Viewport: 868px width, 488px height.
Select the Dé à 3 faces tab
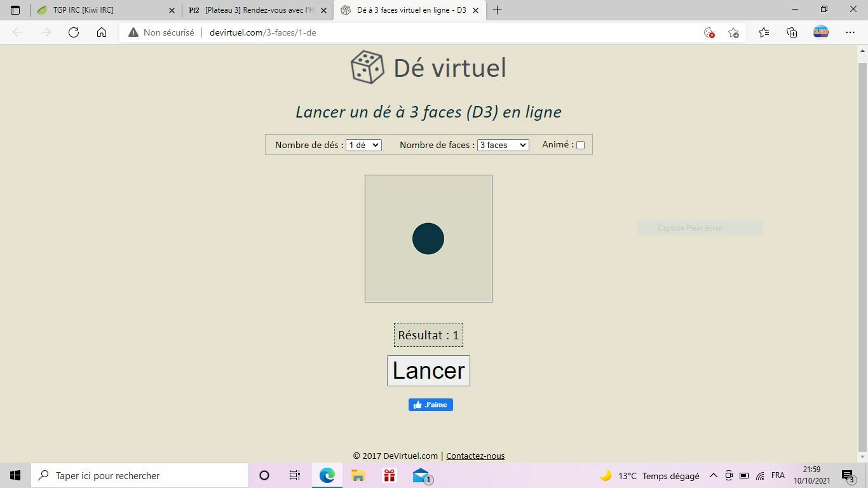coord(410,10)
